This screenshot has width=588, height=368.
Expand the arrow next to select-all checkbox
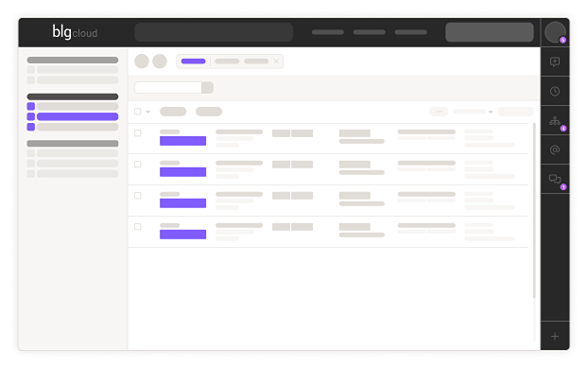(x=147, y=112)
